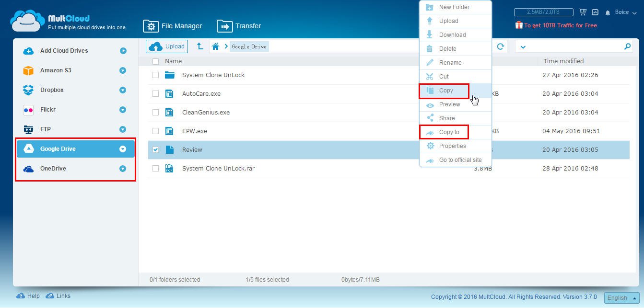Check the EPW.exe checkbox
The width and height of the screenshot is (644, 308).
(155, 131)
